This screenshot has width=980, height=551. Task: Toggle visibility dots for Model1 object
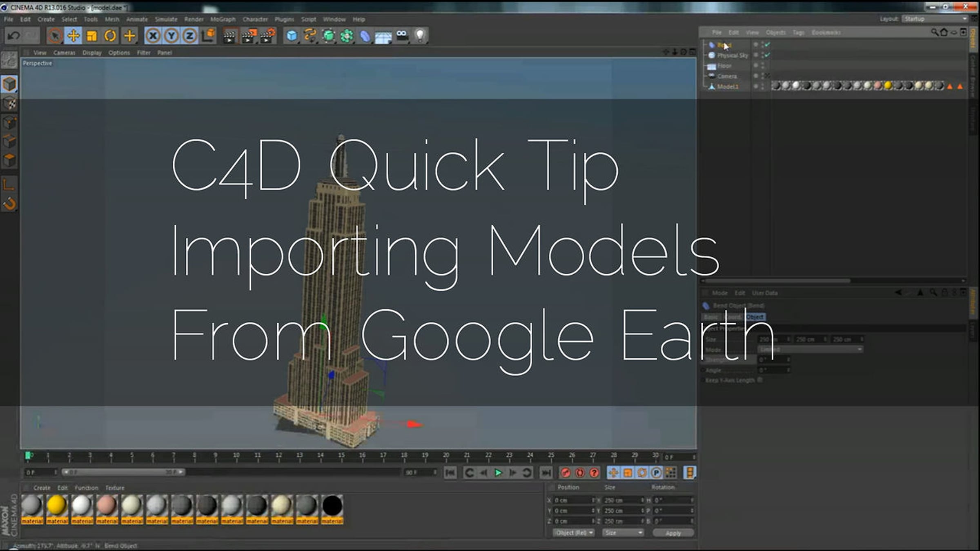[x=762, y=87]
